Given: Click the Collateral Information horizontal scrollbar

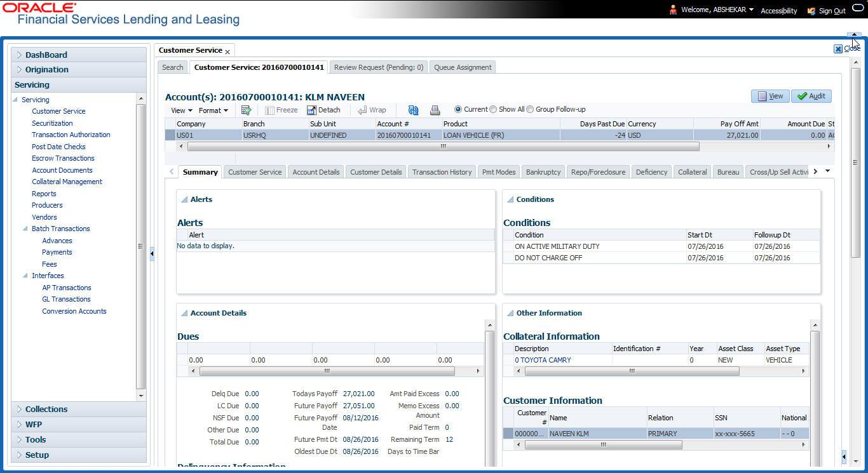Looking at the screenshot, I should [x=632, y=371].
